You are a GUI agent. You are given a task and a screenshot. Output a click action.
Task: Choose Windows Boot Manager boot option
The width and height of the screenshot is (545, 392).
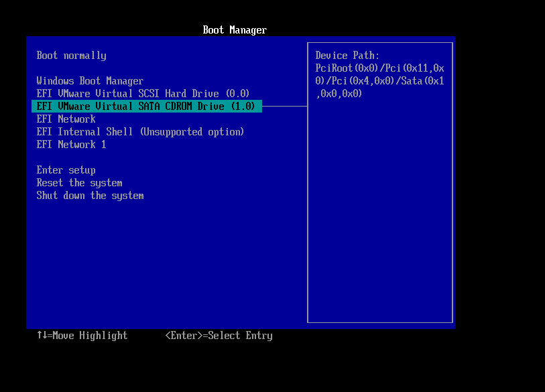tap(90, 81)
